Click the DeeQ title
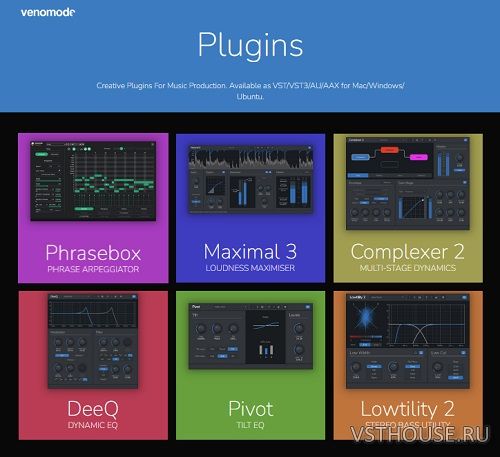500x457 pixels. pos(93,409)
